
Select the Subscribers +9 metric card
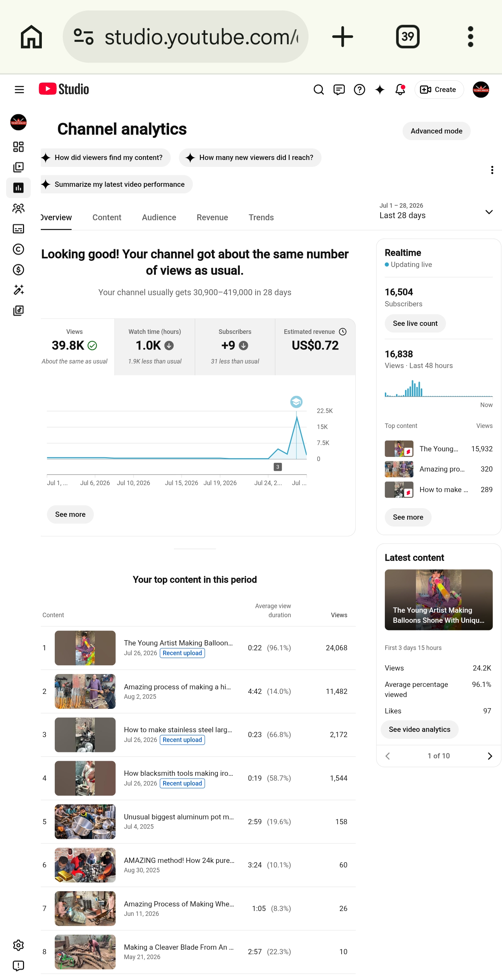[235, 347]
